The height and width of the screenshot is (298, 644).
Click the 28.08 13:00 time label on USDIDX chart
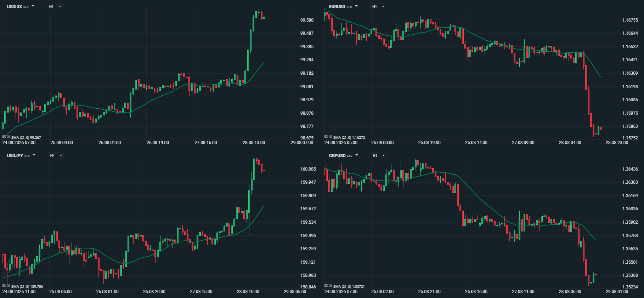tap(254, 143)
